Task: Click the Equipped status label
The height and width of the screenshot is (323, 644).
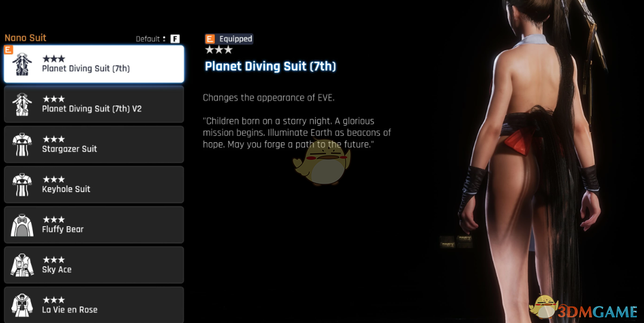Action: tap(236, 39)
